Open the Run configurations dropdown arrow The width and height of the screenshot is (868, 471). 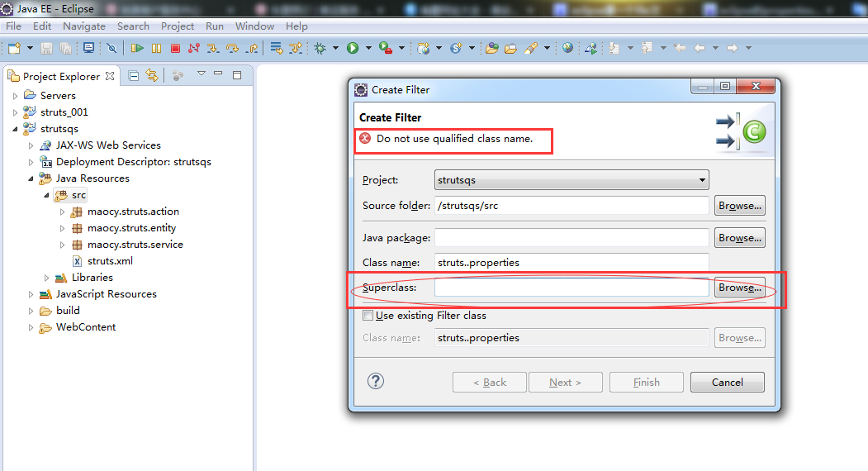[x=368, y=48]
